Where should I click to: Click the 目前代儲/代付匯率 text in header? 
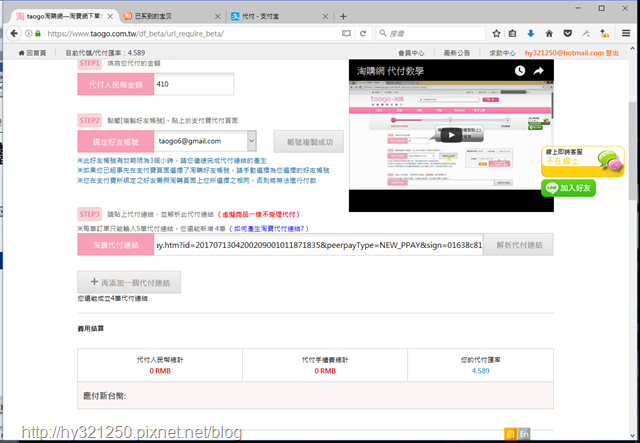(105, 53)
